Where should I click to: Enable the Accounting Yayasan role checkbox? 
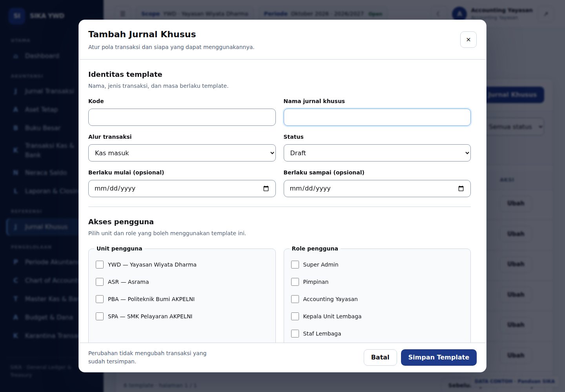point(295,299)
